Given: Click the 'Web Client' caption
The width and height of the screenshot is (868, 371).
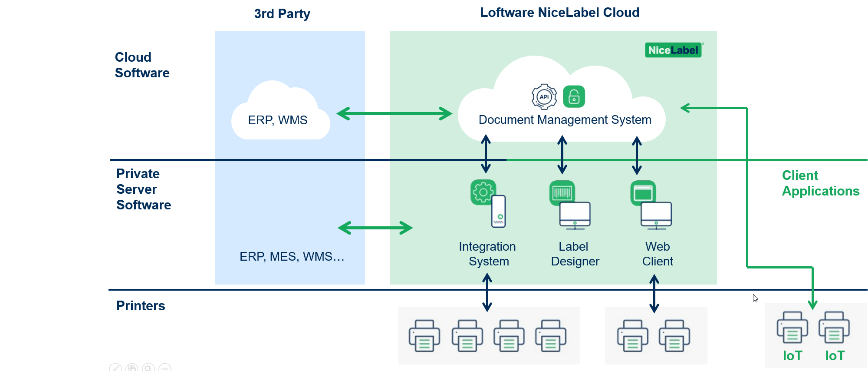Looking at the screenshot, I should [658, 254].
